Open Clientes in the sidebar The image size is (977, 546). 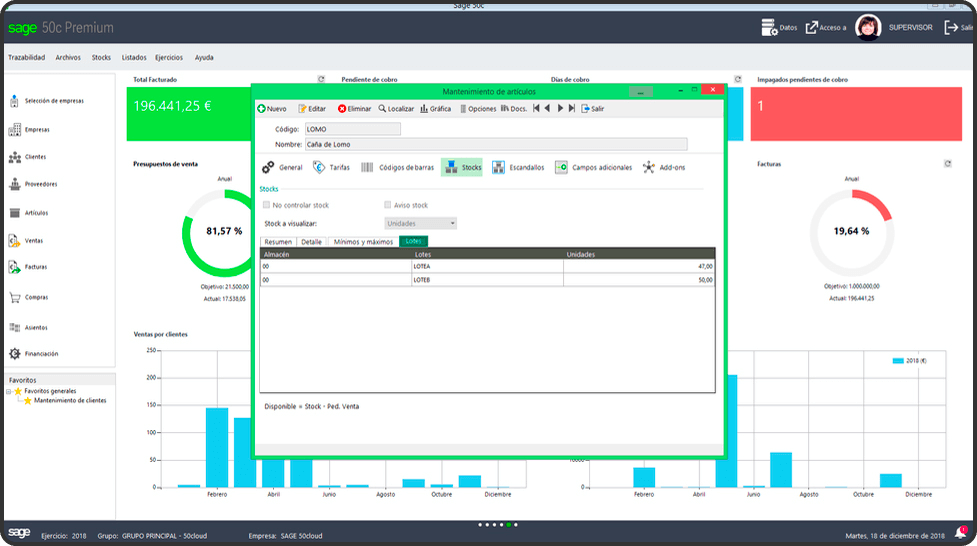point(27,157)
